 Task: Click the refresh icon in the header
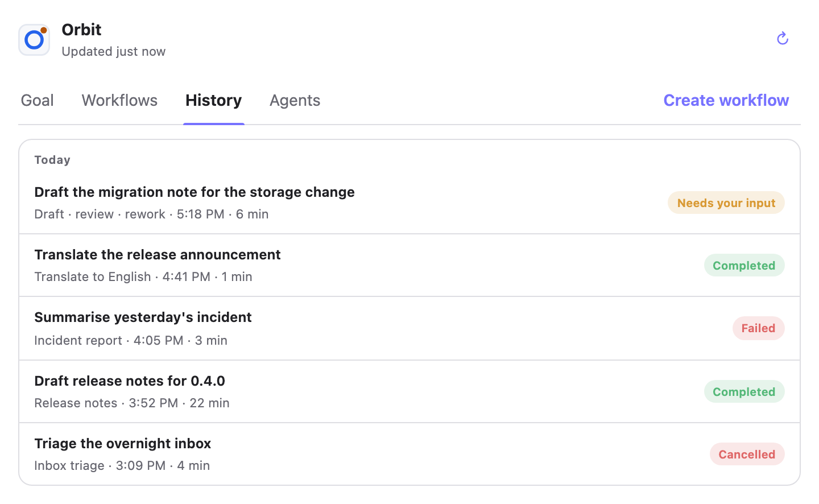point(783,39)
